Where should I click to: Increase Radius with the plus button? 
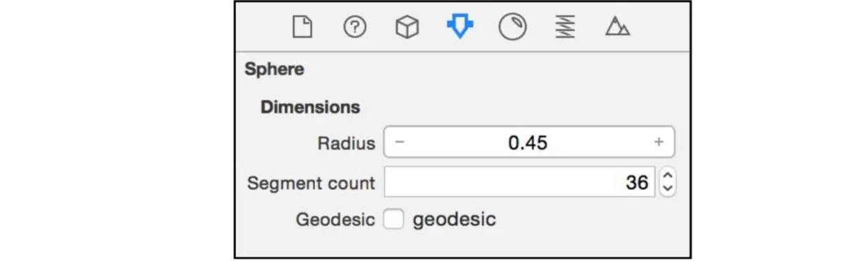(x=659, y=143)
